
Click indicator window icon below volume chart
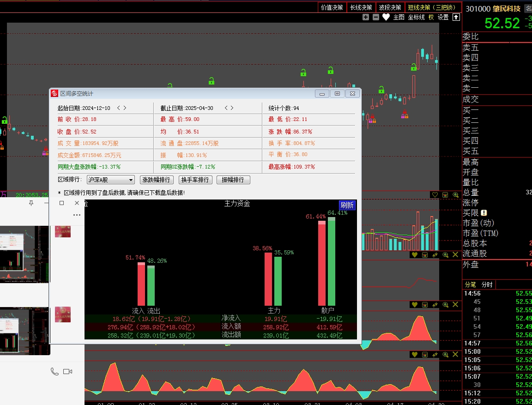click(425, 254)
